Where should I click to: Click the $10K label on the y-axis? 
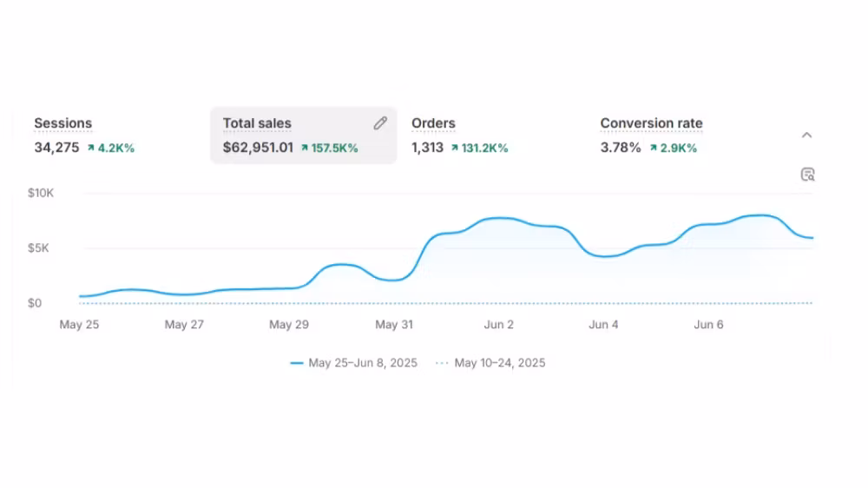point(41,193)
